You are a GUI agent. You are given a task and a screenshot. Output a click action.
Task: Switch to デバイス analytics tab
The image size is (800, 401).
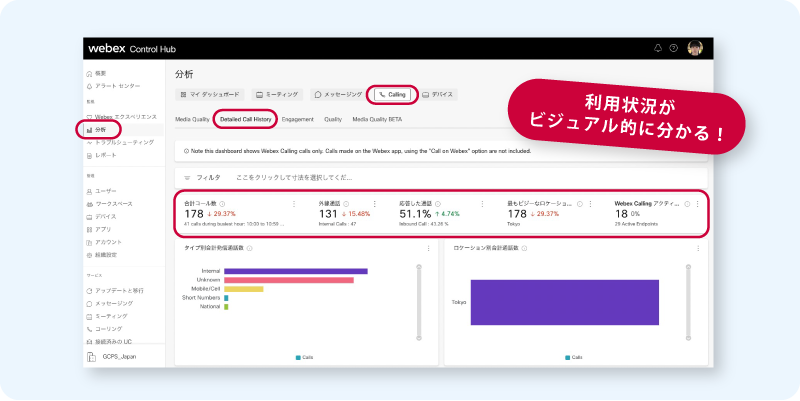pos(438,94)
